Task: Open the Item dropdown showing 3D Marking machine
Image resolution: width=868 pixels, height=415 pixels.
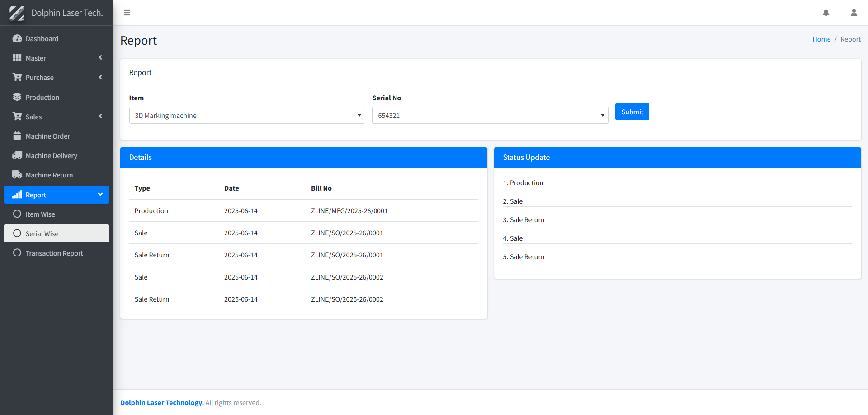Action: tap(247, 115)
